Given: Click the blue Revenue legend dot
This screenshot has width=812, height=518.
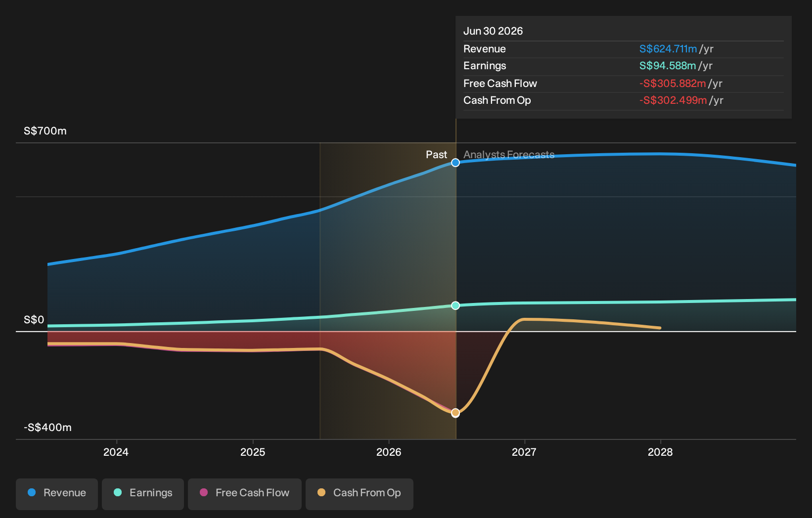Looking at the screenshot, I should (32, 492).
